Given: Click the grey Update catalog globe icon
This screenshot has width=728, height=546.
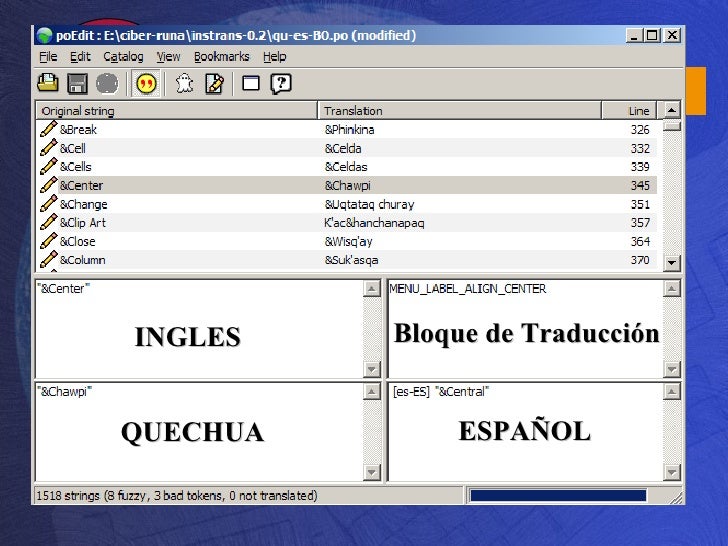Looking at the screenshot, I should point(107,84).
